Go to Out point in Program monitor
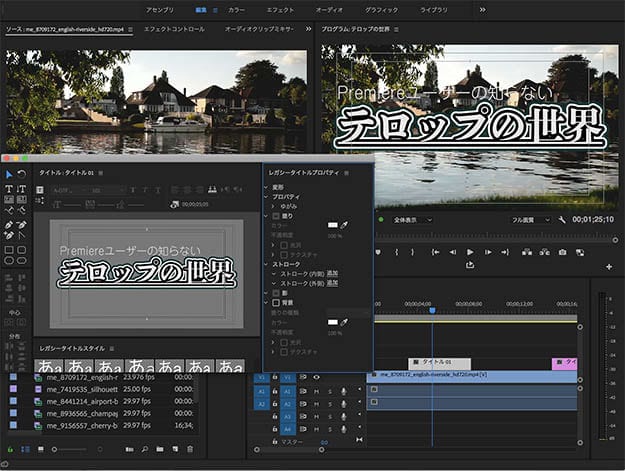 (505, 252)
